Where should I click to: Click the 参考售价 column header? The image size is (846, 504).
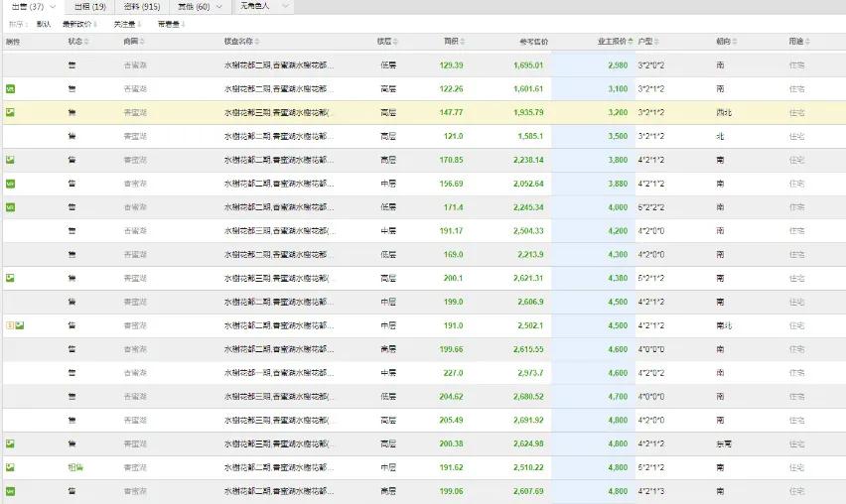coord(533,42)
